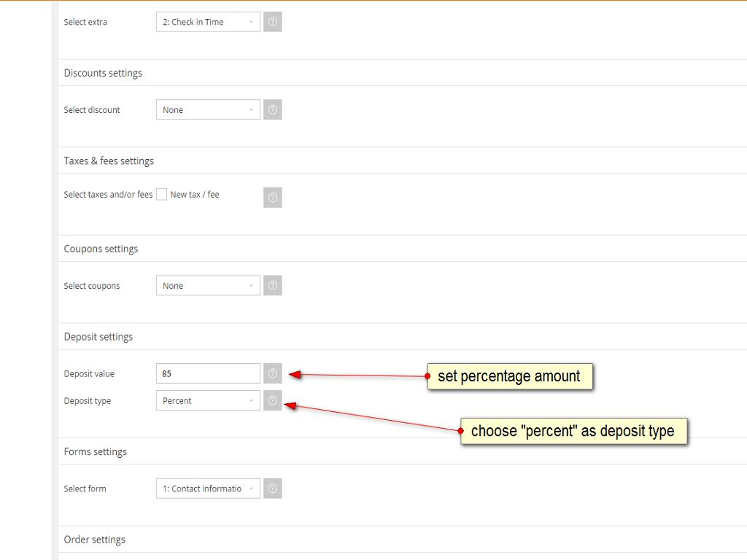Click help icon beside Deposit value
The height and width of the screenshot is (560, 747).
pyautogui.click(x=273, y=373)
